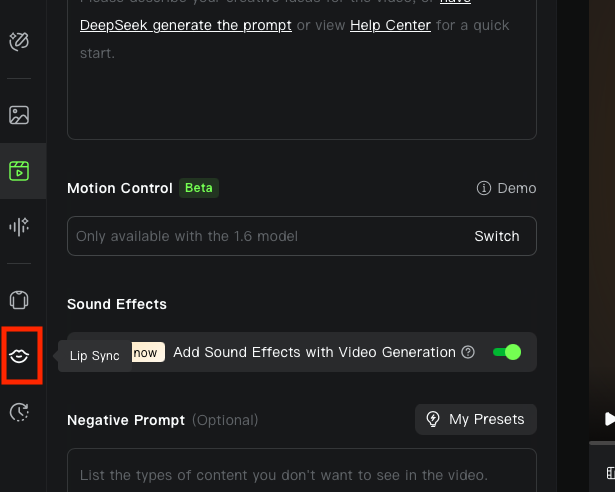Click Switch to the 1.6 model

point(497,236)
